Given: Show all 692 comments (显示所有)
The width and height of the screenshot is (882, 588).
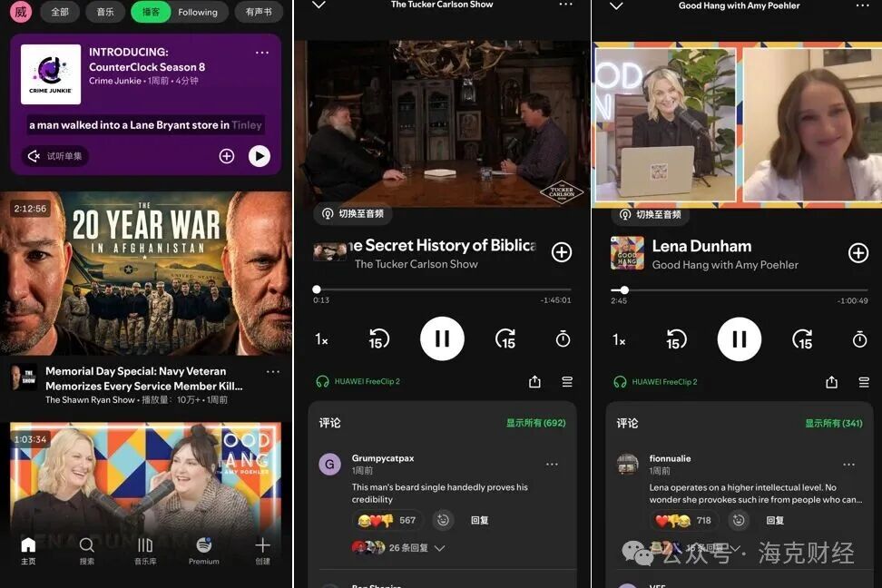Looking at the screenshot, I should (x=535, y=423).
